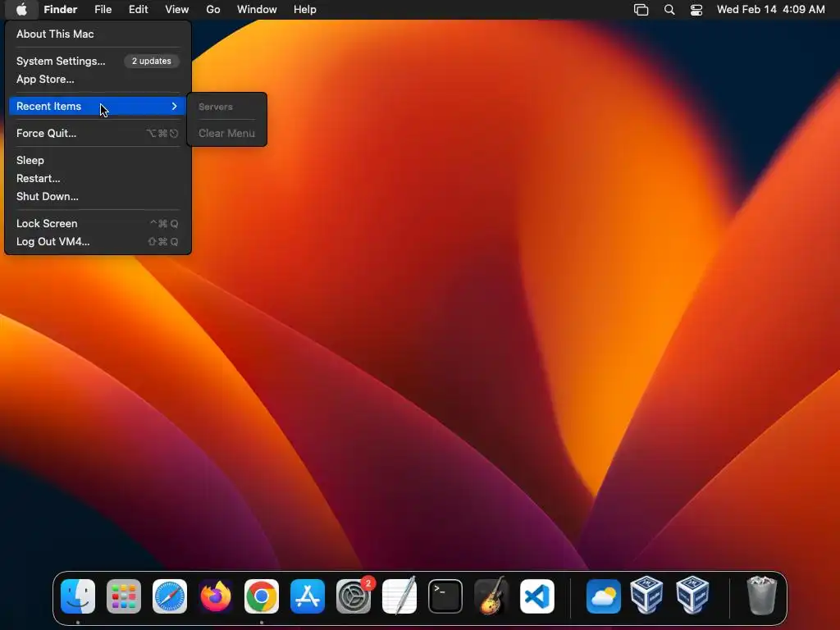
Task: Open the Help menu
Action: (x=305, y=10)
